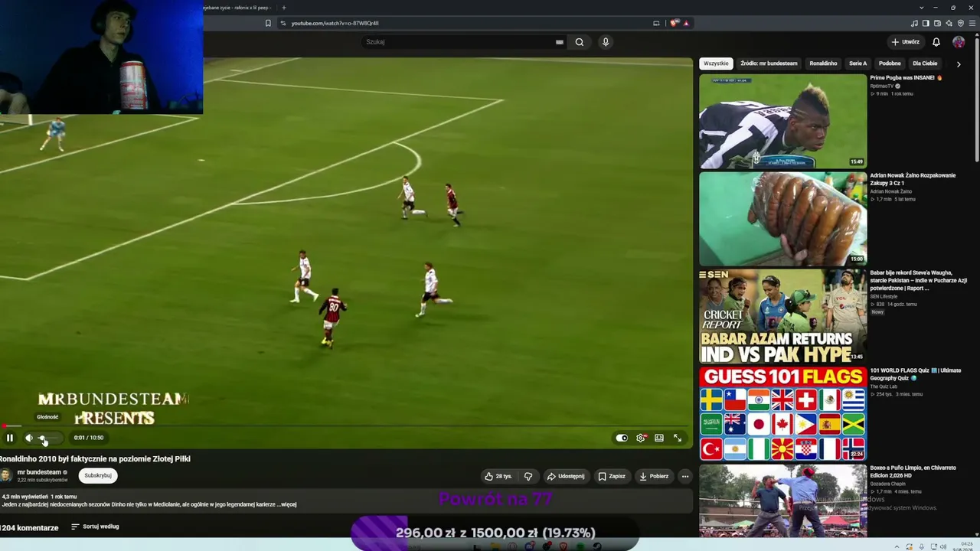Open the Guess 101 Flags quiz thumbnail
Viewport: 980px width, 551px height.
coord(782,414)
